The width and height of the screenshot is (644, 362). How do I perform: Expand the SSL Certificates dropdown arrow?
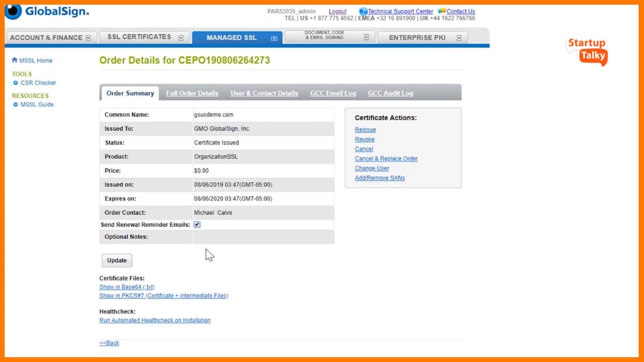tap(181, 38)
